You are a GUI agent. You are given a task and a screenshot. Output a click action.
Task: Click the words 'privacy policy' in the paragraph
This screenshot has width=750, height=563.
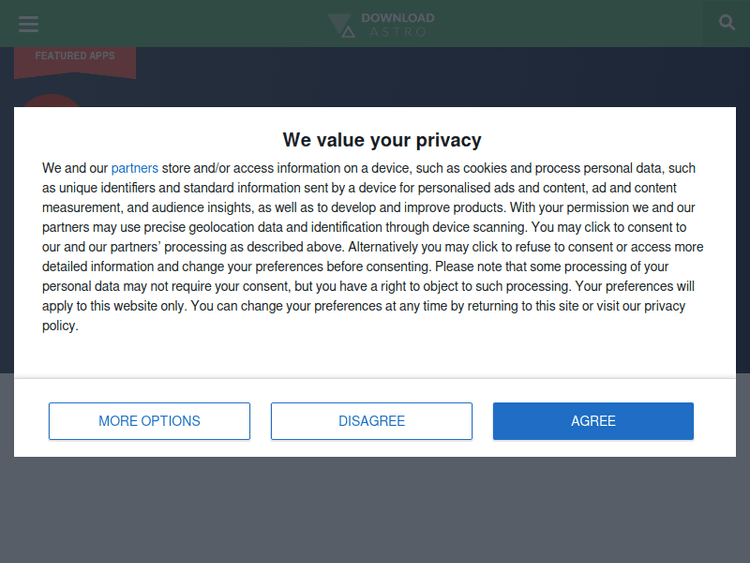(664, 306)
